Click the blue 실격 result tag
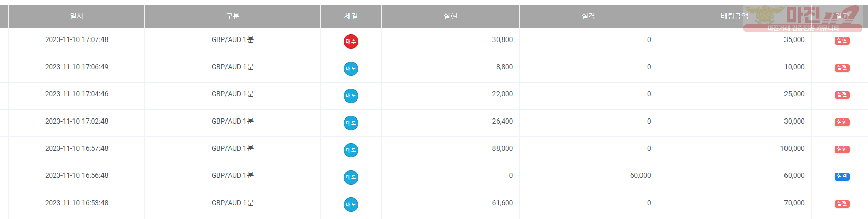 (x=842, y=176)
